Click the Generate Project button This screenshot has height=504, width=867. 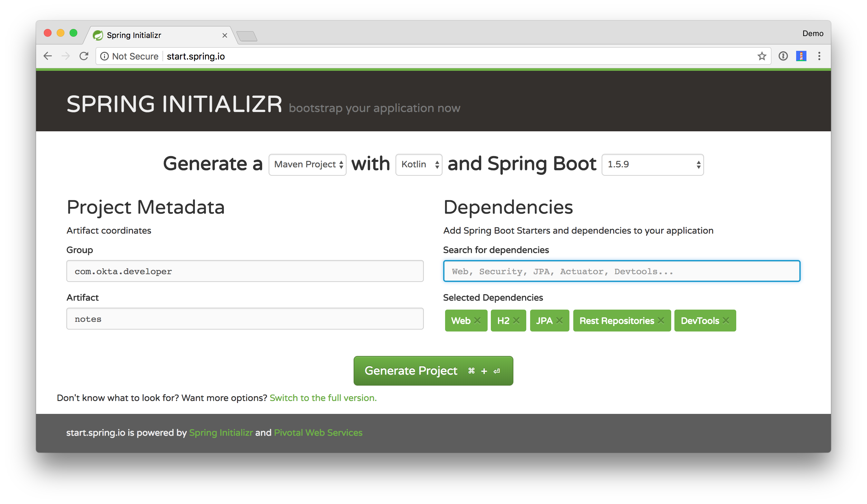(433, 371)
